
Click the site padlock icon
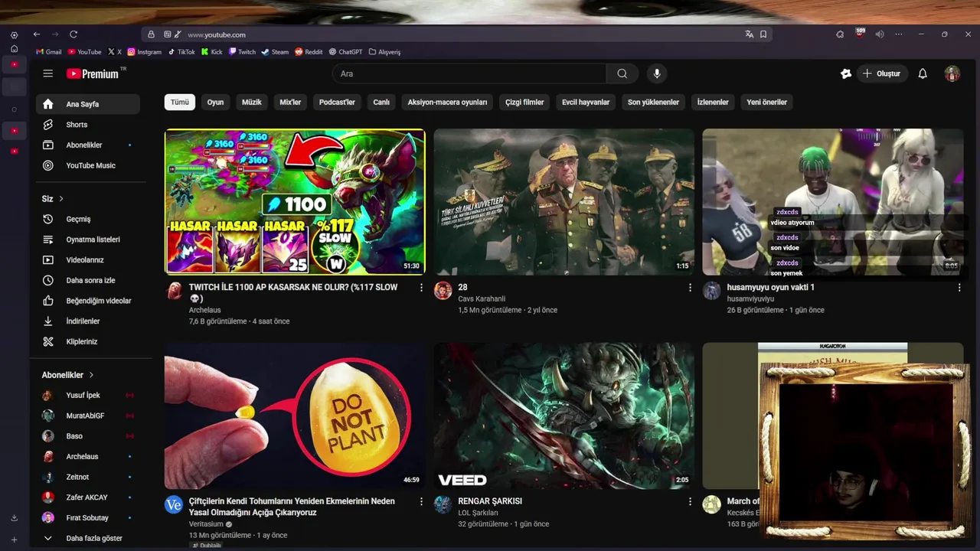(x=151, y=34)
